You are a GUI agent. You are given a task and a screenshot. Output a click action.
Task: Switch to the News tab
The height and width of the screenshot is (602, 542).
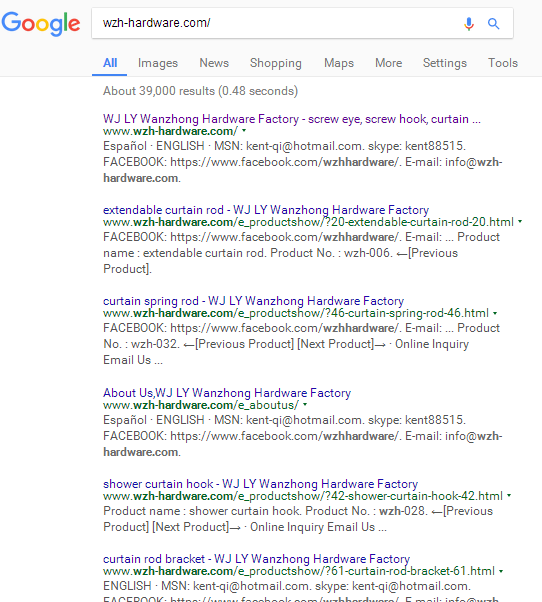click(x=214, y=63)
